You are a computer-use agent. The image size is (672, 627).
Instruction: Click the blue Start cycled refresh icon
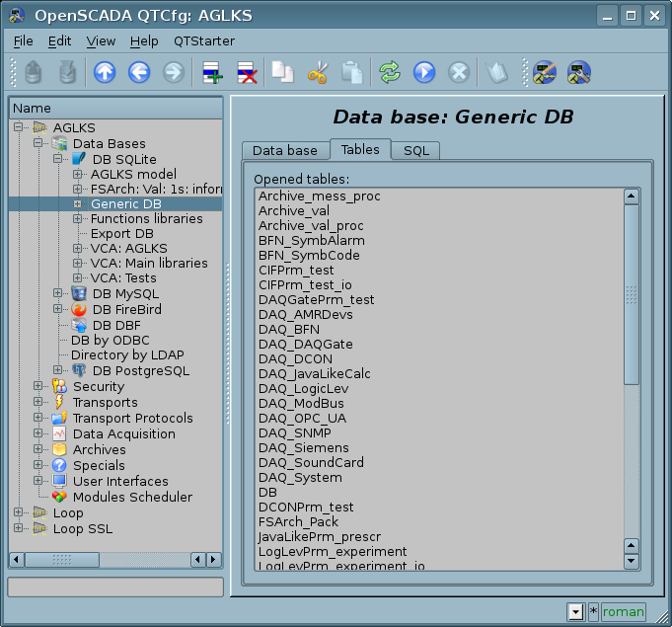(x=424, y=72)
